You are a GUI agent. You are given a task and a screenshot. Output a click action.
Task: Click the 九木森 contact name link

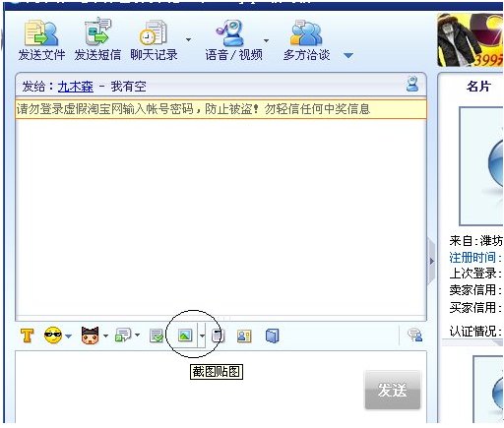(76, 87)
